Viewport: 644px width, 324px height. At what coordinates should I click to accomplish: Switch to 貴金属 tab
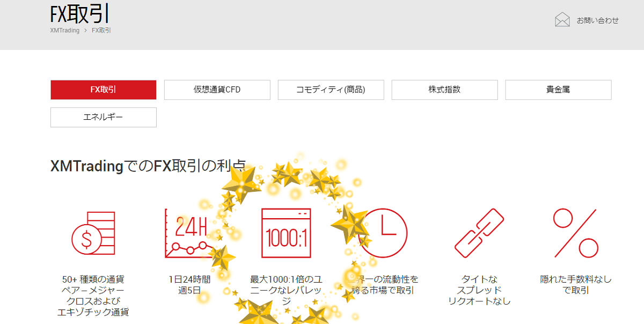pos(558,90)
